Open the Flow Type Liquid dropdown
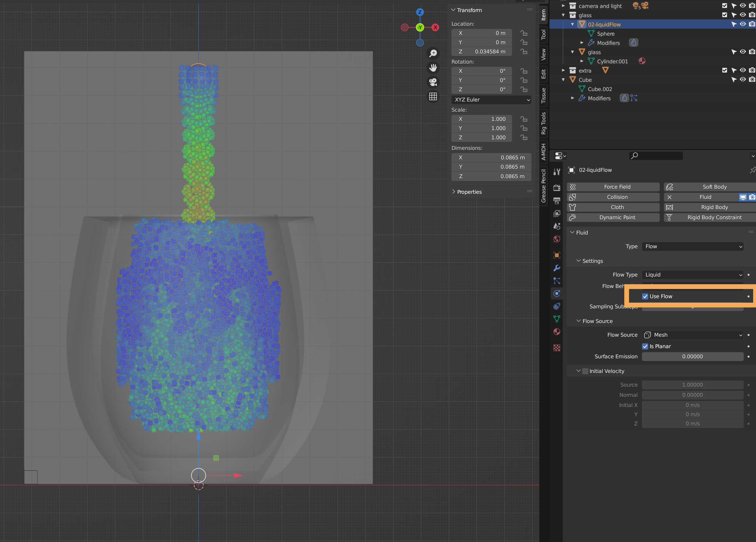Screen dimensions: 756x542 692,275
